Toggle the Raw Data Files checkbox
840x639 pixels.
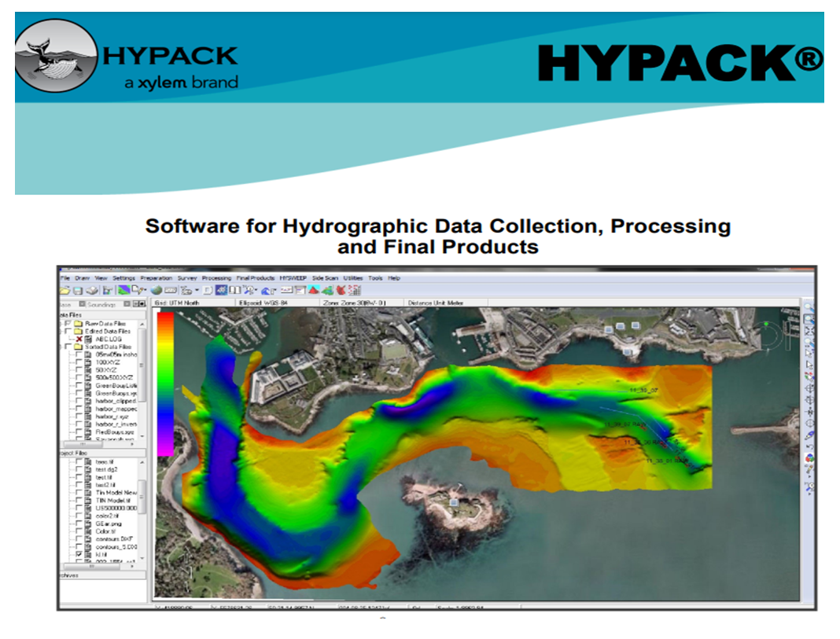click(68, 323)
